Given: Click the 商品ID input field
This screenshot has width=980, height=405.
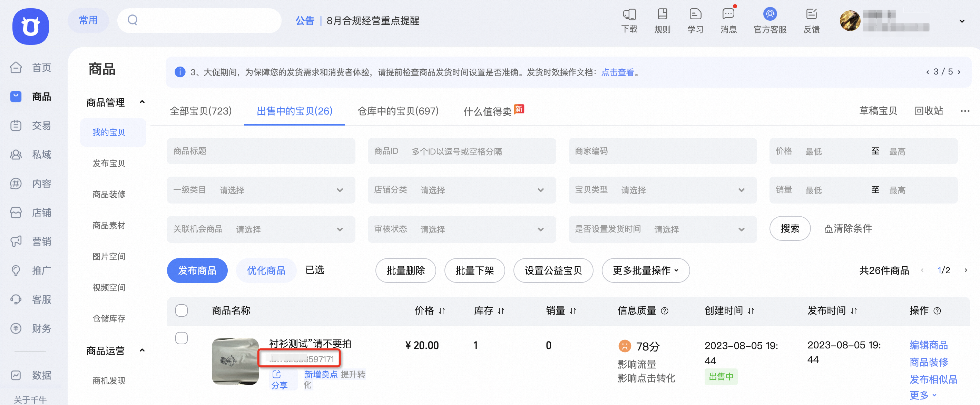Looking at the screenshot, I should [462, 151].
